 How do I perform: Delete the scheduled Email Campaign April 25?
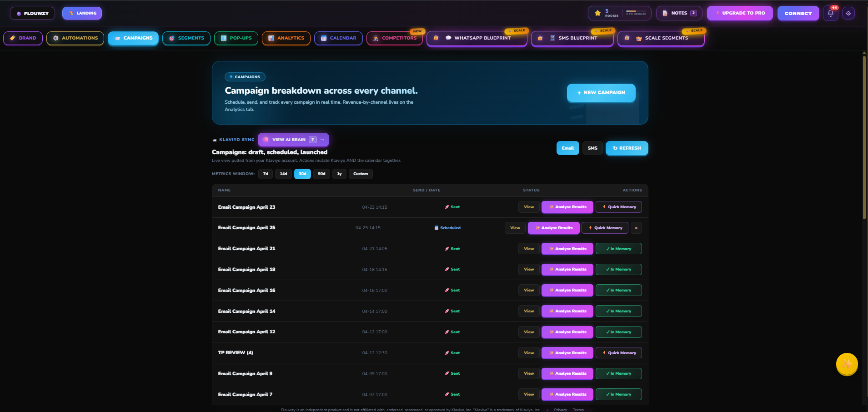pyautogui.click(x=636, y=228)
